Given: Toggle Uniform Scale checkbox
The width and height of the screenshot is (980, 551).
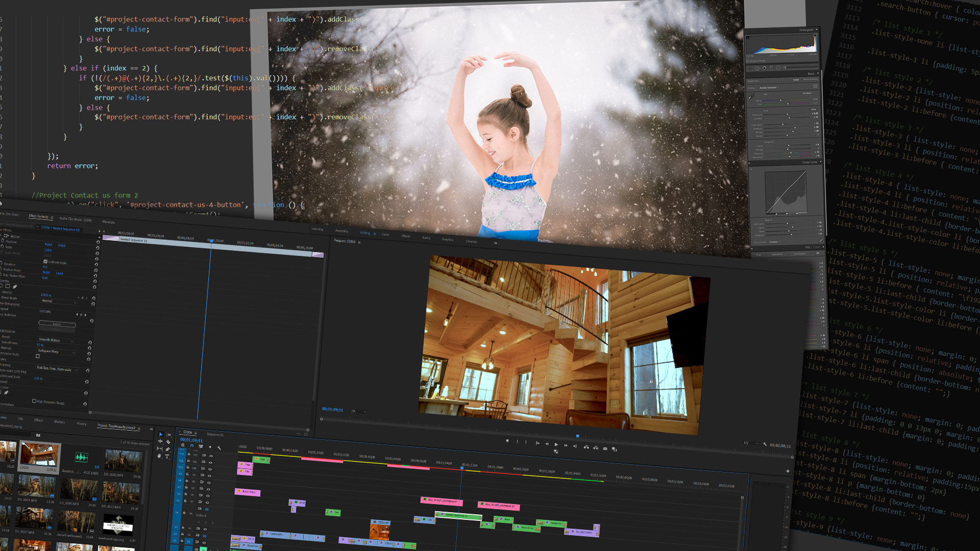Looking at the screenshot, I should point(45,261).
